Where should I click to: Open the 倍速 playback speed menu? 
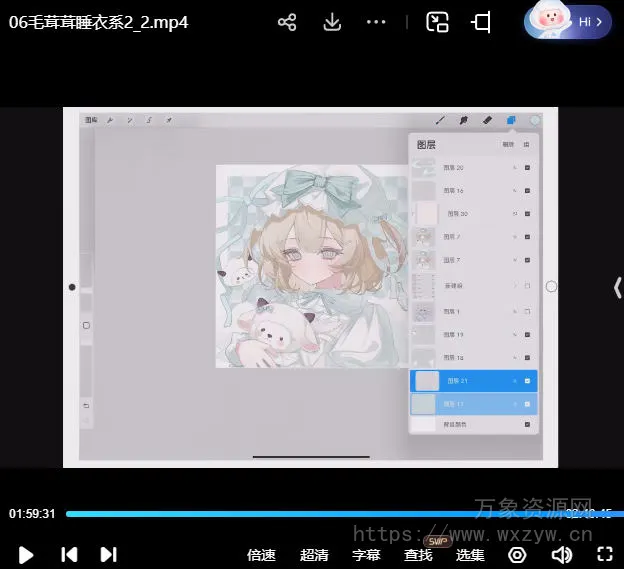click(x=261, y=555)
